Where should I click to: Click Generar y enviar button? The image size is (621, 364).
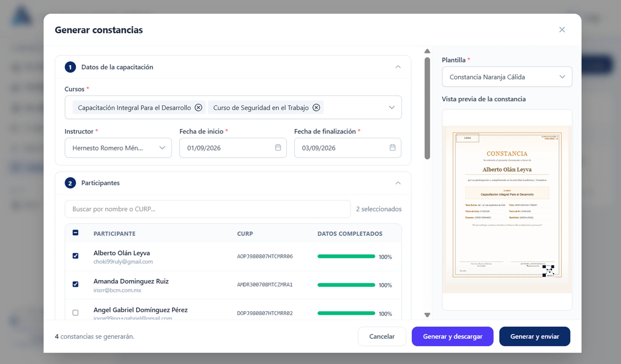[534, 336]
